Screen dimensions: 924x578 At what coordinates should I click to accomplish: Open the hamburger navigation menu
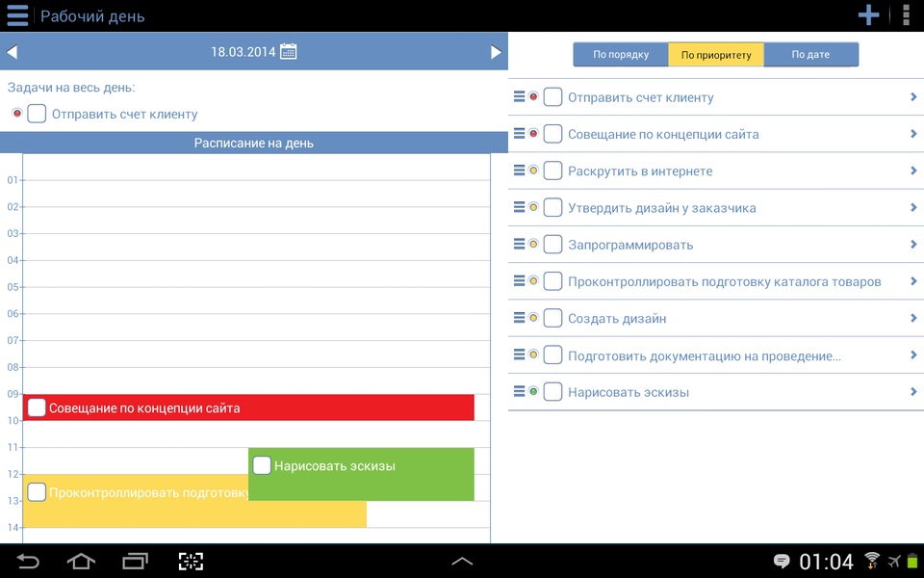tap(17, 16)
